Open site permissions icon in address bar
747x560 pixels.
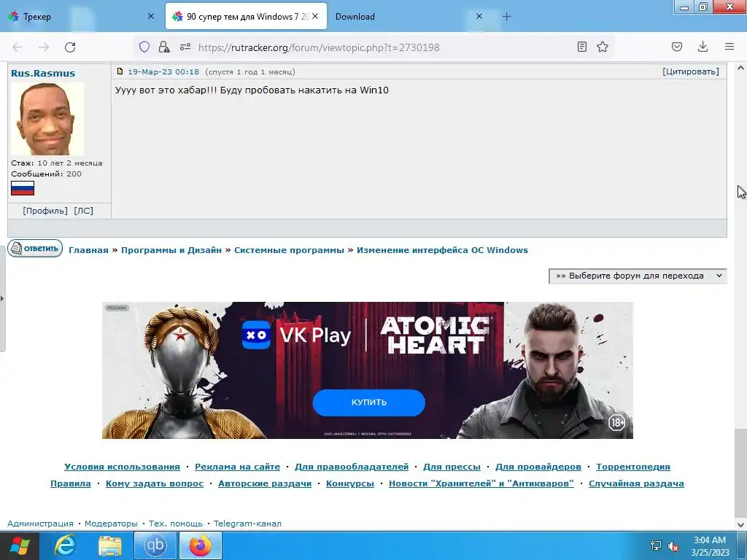pos(185,47)
